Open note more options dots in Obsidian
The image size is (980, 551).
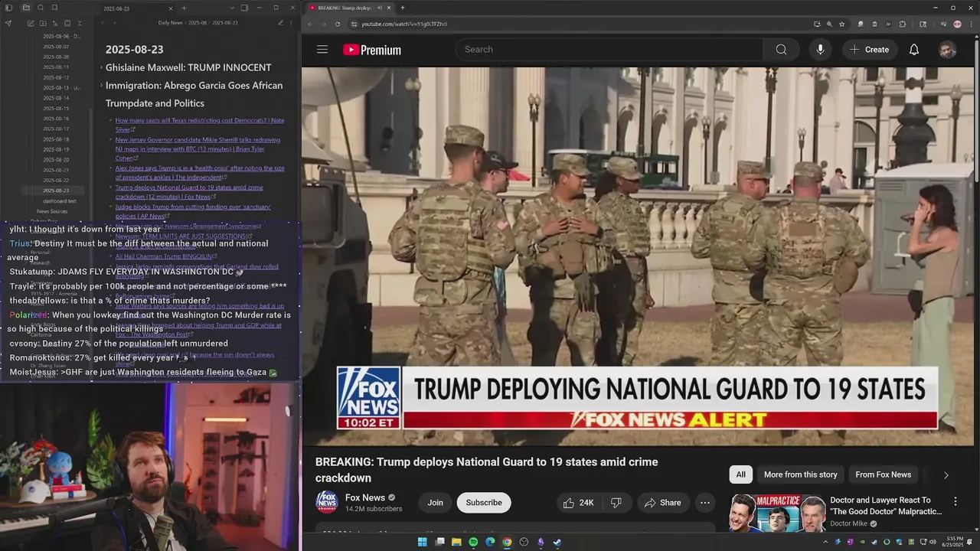pyautogui.click(x=292, y=23)
